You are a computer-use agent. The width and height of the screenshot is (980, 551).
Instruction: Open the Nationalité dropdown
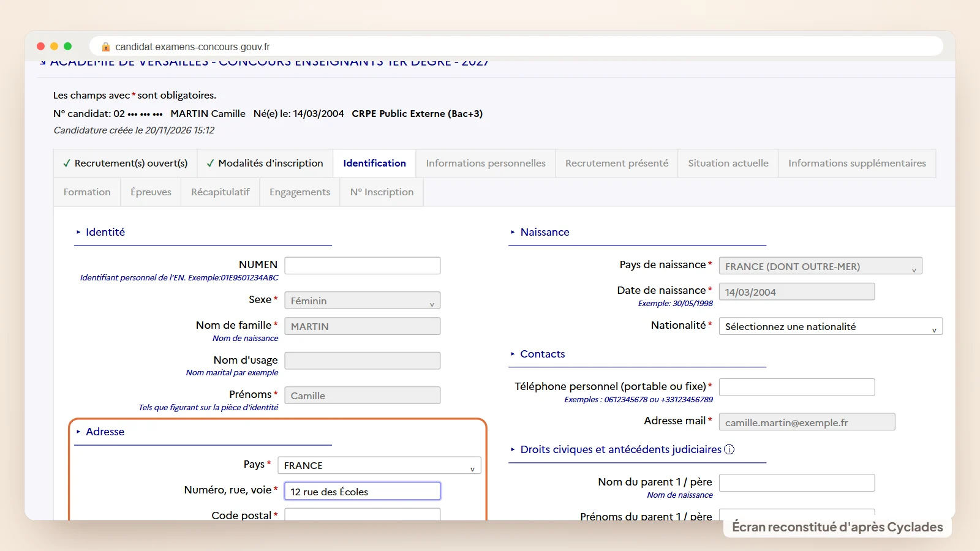pyautogui.click(x=831, y=326)
